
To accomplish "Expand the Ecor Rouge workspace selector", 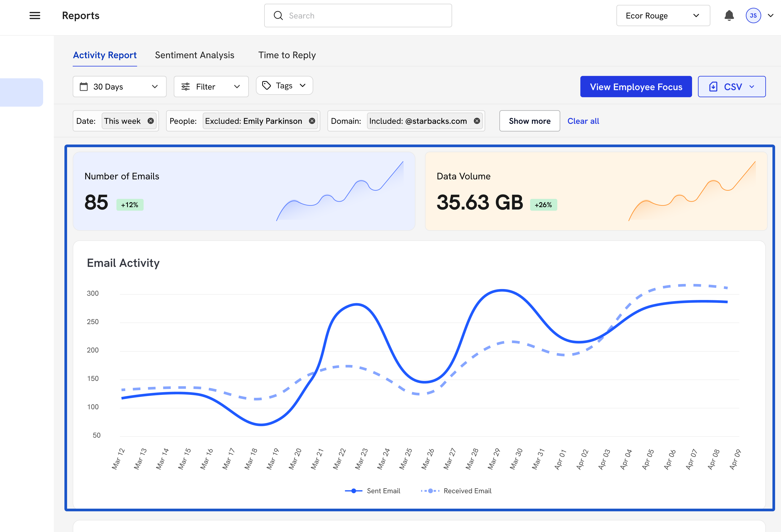I will pos(663,15).
